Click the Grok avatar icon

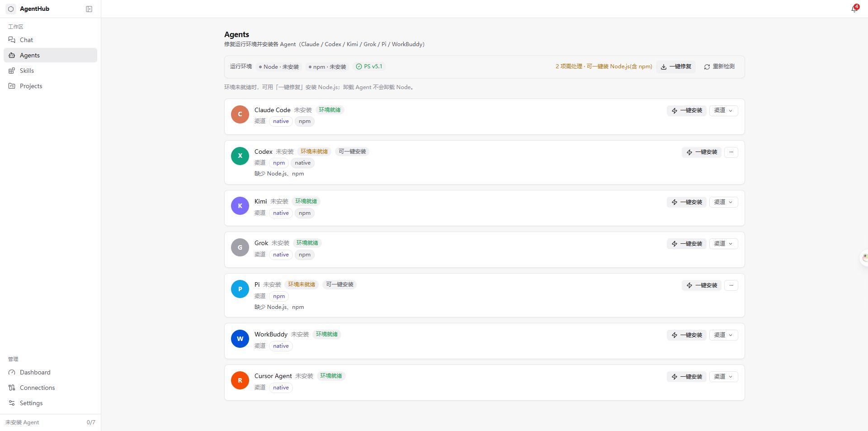coord(240,247)
